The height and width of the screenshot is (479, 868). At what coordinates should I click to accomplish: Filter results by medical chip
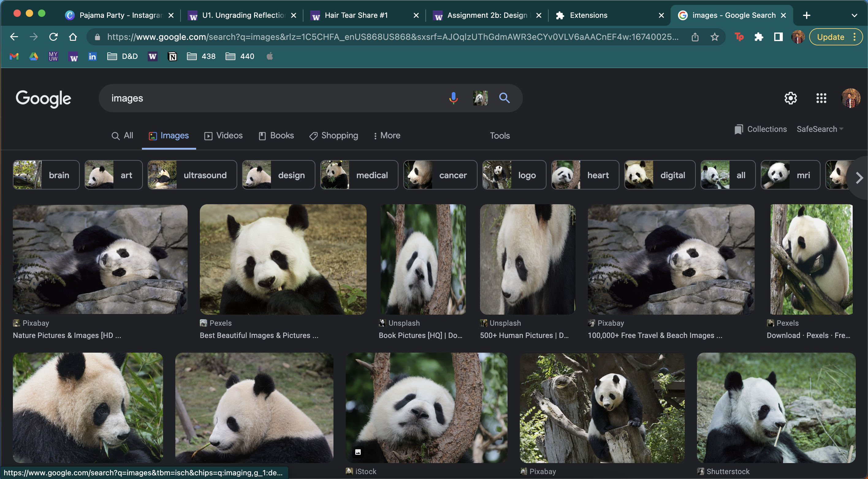tap(359, 175)
